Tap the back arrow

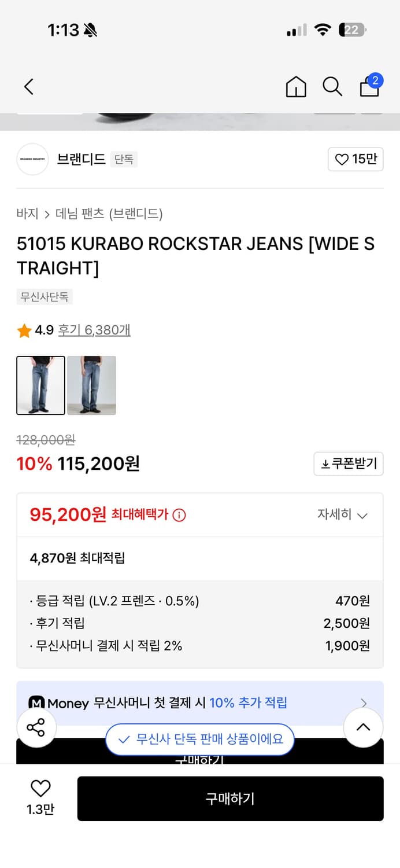pos(28,86)
